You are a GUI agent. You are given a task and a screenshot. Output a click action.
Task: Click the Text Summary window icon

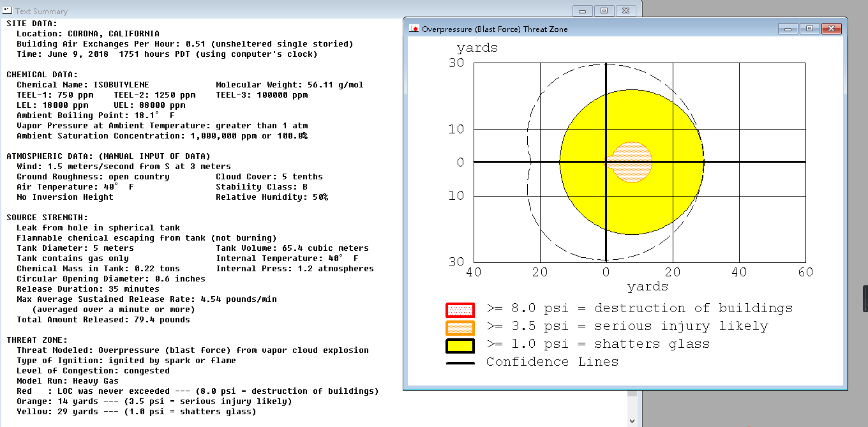click(x=8, y=11)
